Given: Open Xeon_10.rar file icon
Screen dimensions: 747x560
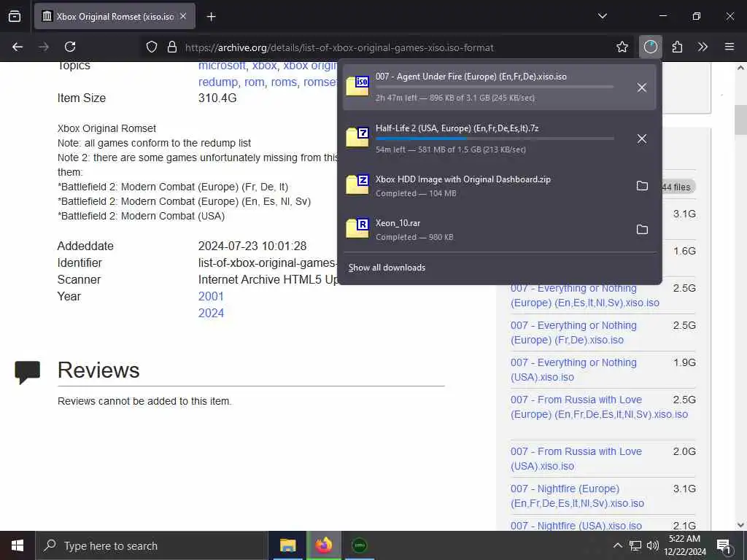Looking at the screenshot, I should [357, 228].
